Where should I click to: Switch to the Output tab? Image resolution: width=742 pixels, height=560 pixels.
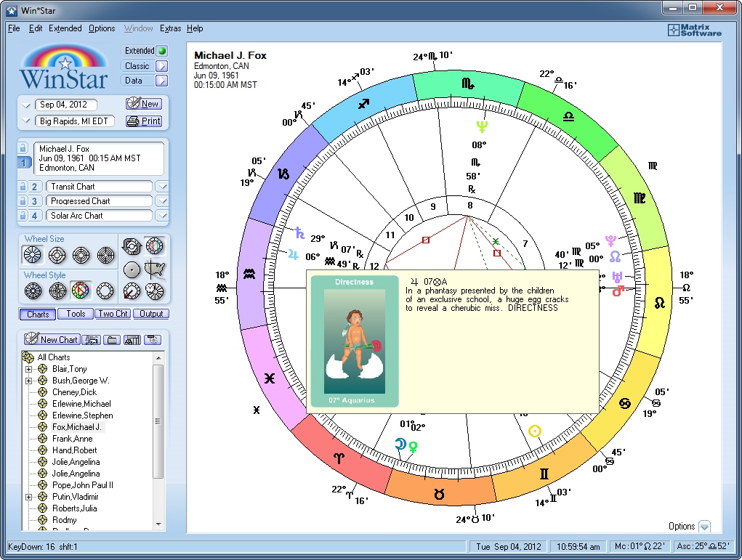pyautogui.click(x=151, y=314)
